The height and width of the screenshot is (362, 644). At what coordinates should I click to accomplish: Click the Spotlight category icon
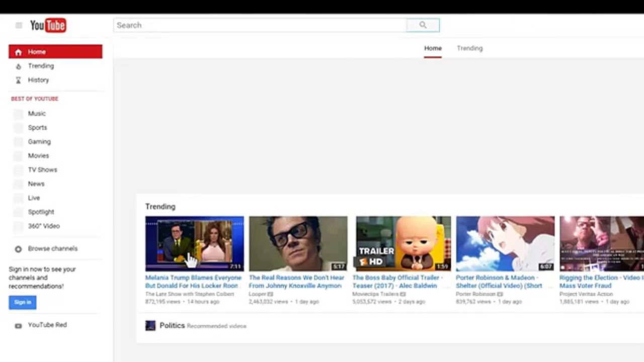[18, 212]
